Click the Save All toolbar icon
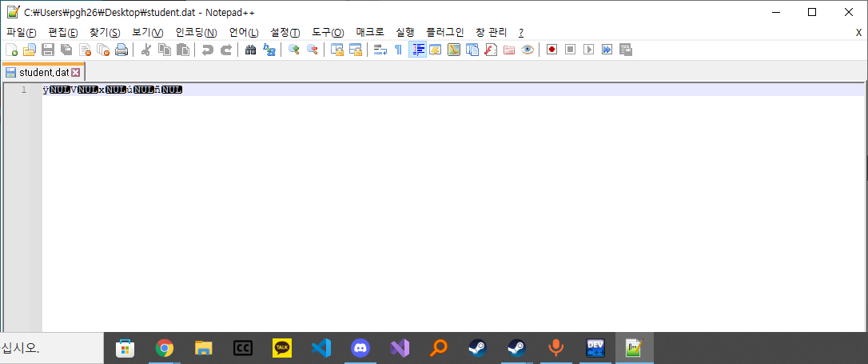 coord(66,50)
